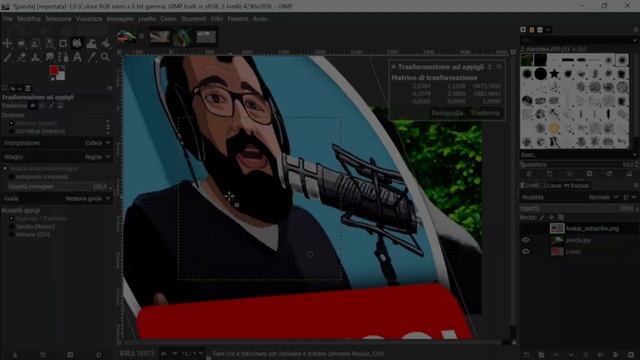
Task: Open the brush filter tag dropdown arrow
Action: pos(635,40)
